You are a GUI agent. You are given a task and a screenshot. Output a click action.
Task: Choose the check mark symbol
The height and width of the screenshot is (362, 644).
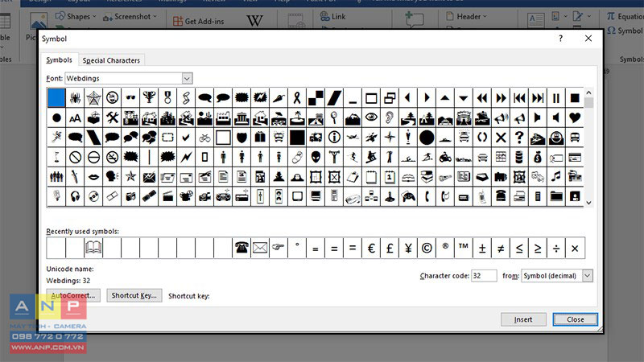186,138
